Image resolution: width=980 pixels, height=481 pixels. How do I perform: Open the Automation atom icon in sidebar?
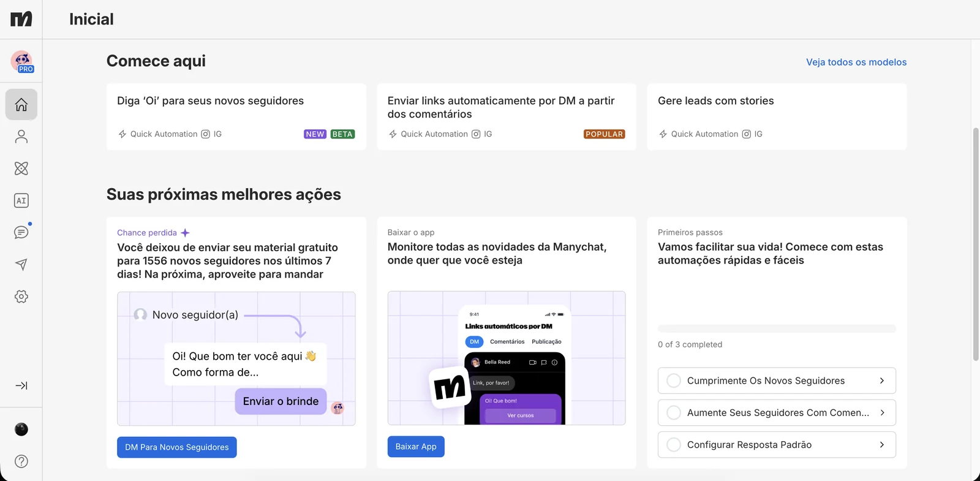tap(21, 169)
